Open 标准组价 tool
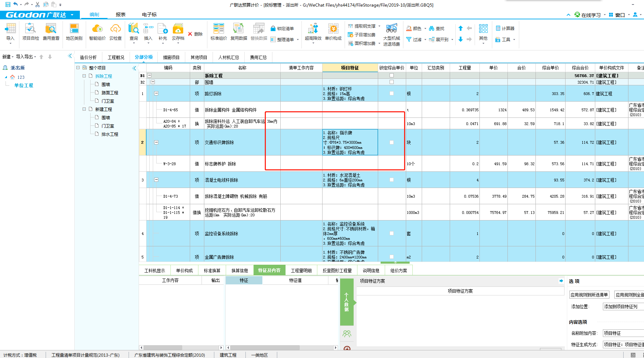This screenshot has width=644, height=358. click(218, 32)
